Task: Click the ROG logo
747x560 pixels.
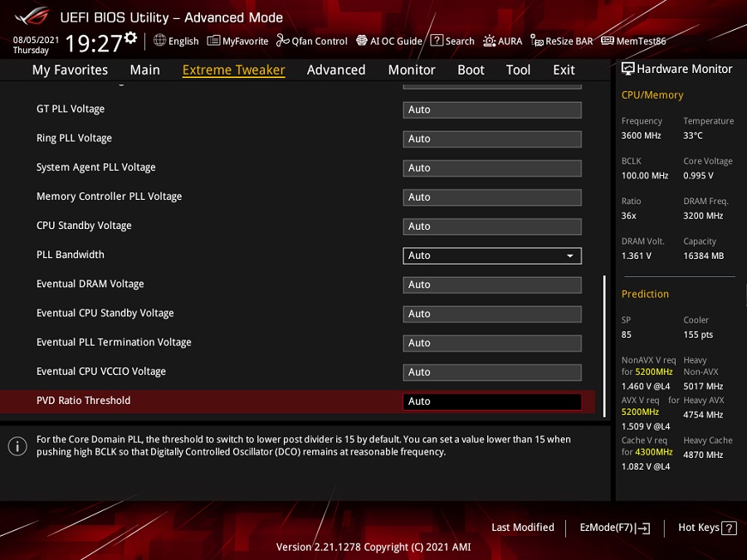Action: [32, 17]
